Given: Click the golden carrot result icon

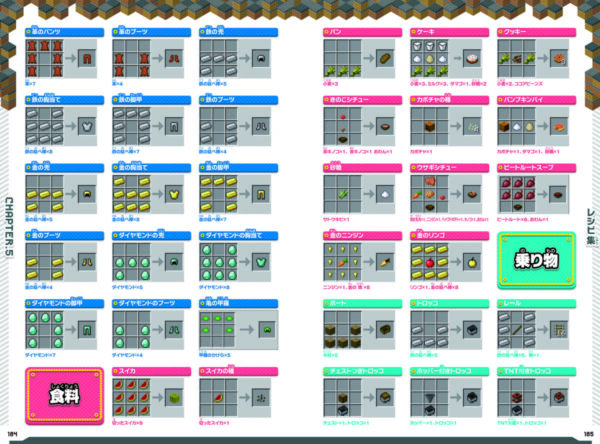Looking at the screenshot, I should click(385, 262).
